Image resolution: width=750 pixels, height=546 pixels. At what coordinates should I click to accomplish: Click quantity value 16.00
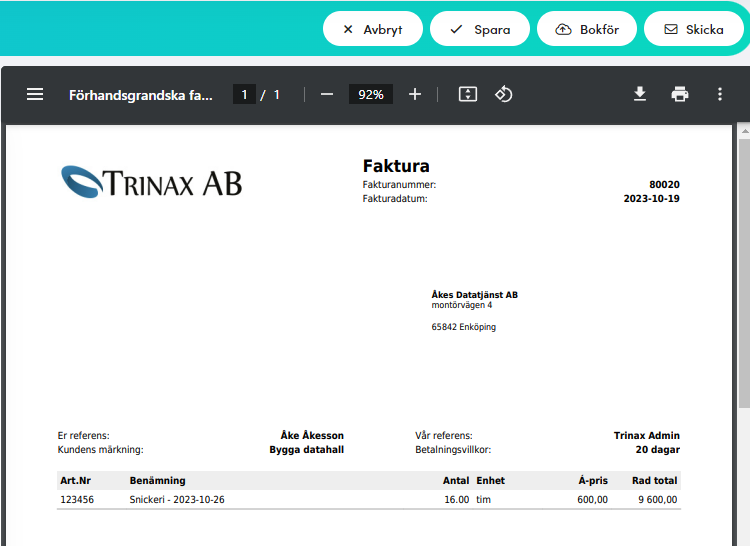(x=457, y=500)
